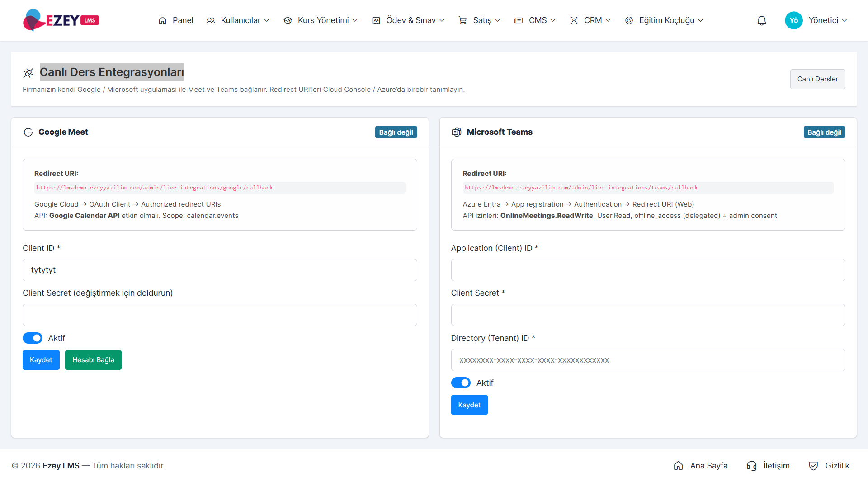Click the Gizlilik shield icon
868x482 pixels.
click(813, 466)
